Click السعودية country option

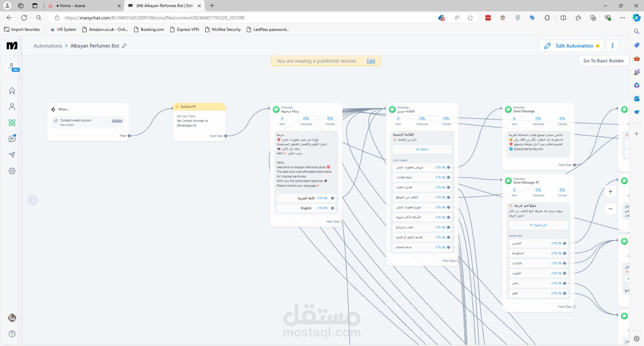pos(537,253)
